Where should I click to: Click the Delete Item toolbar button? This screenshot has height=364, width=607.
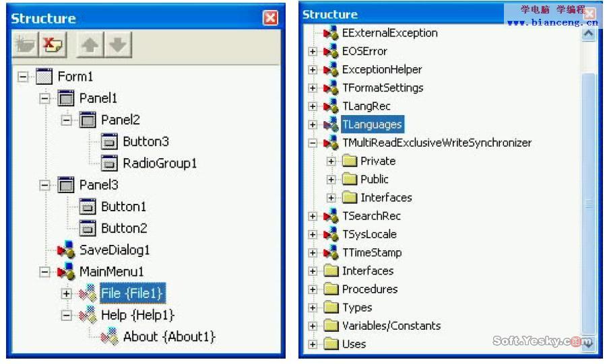tap(53, 45)
